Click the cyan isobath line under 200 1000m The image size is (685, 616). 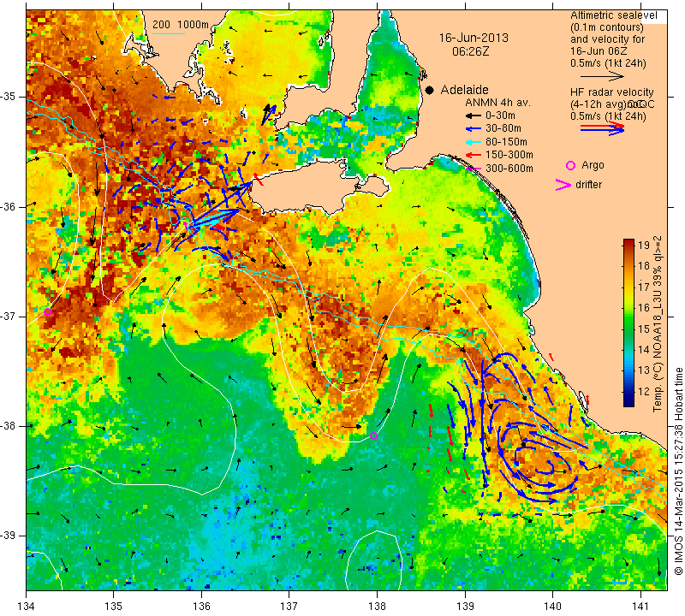coord(169,33)
